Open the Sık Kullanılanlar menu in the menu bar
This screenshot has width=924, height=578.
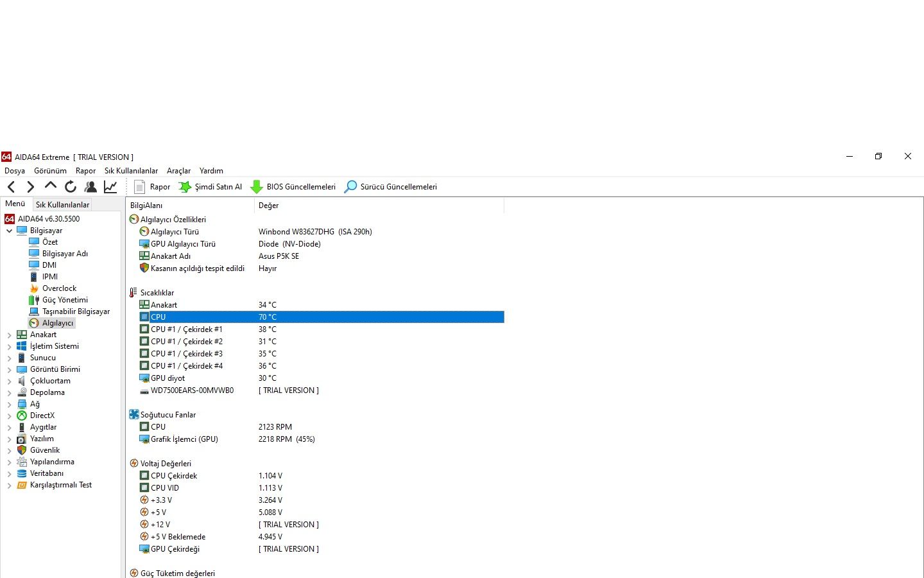[131, 171]
